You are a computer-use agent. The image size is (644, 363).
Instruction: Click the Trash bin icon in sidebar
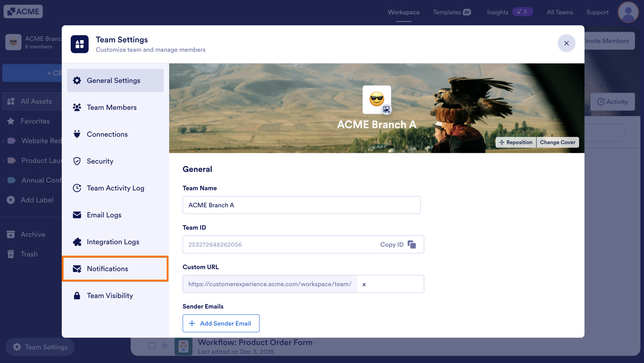click(x=11, y=254)
